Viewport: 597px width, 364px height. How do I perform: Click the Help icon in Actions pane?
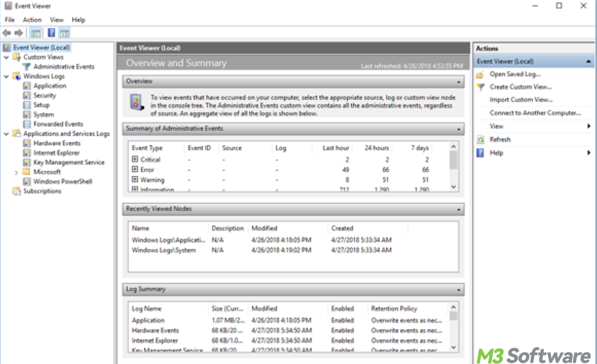click(480, 153)
